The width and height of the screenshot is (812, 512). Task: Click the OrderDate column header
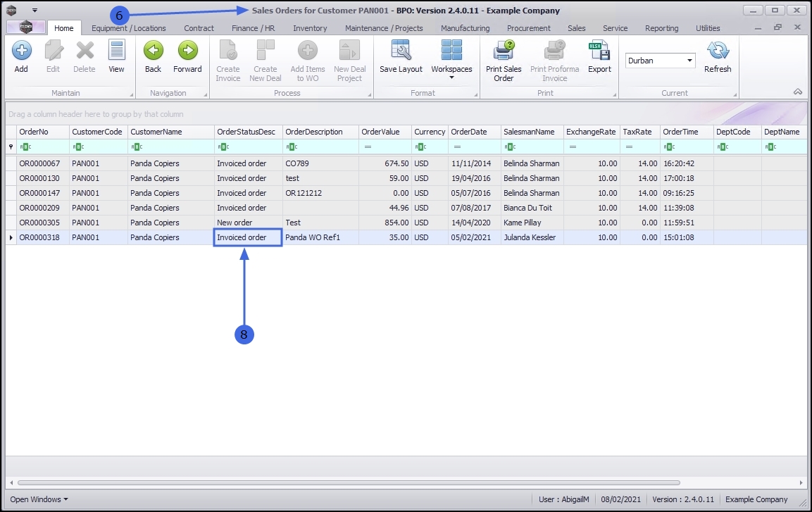469,132
